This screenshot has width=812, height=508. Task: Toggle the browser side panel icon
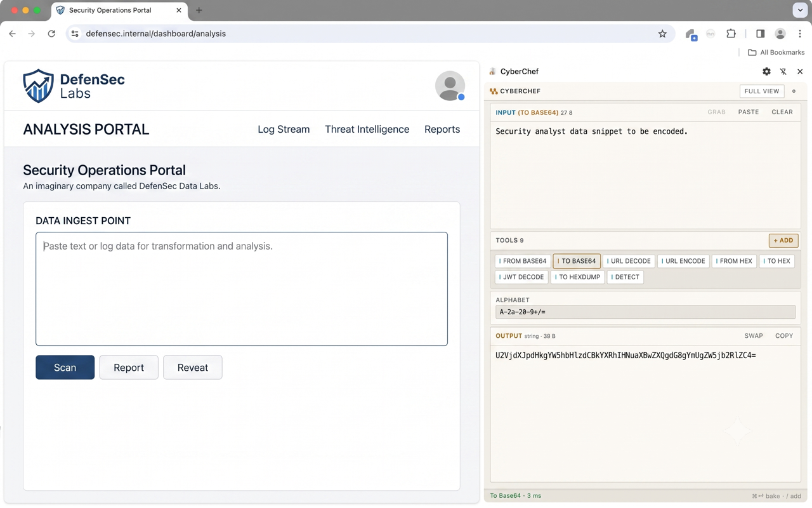760,34
